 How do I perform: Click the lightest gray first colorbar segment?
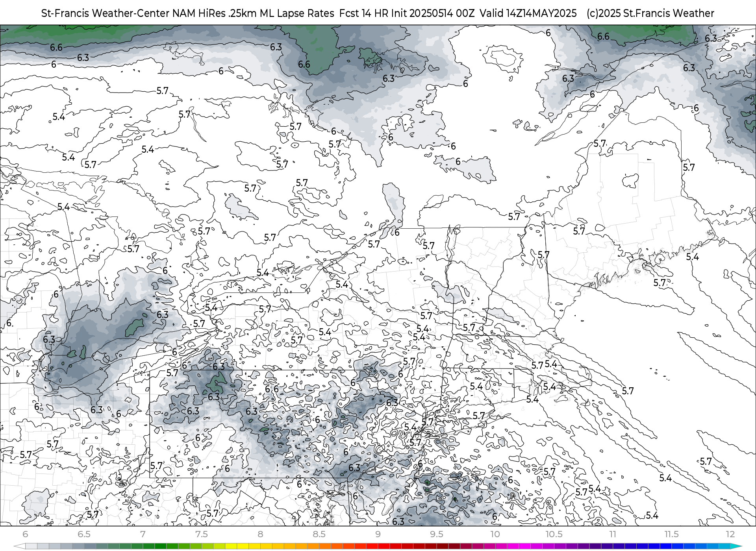tap(31, 546)
